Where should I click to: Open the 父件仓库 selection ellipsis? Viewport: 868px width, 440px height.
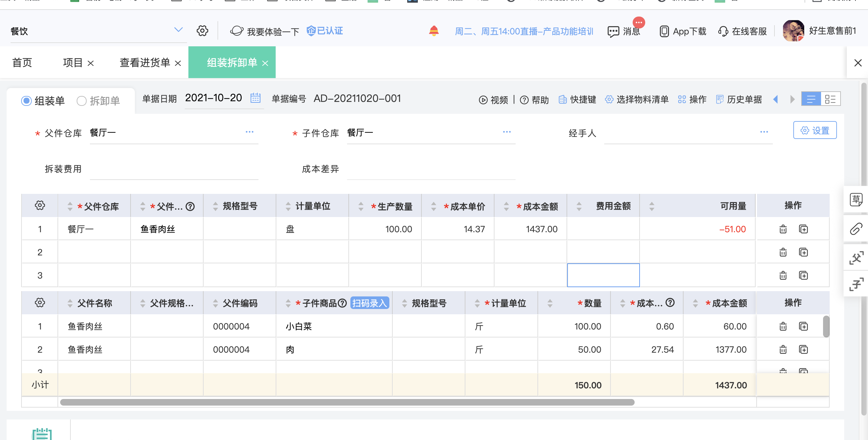[x=249, y=132]
